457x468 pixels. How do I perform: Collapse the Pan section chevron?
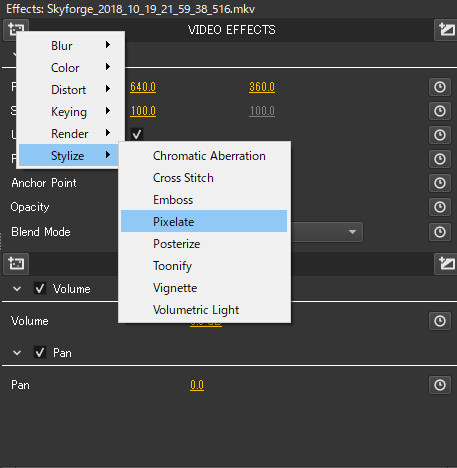tap(17, 353)
